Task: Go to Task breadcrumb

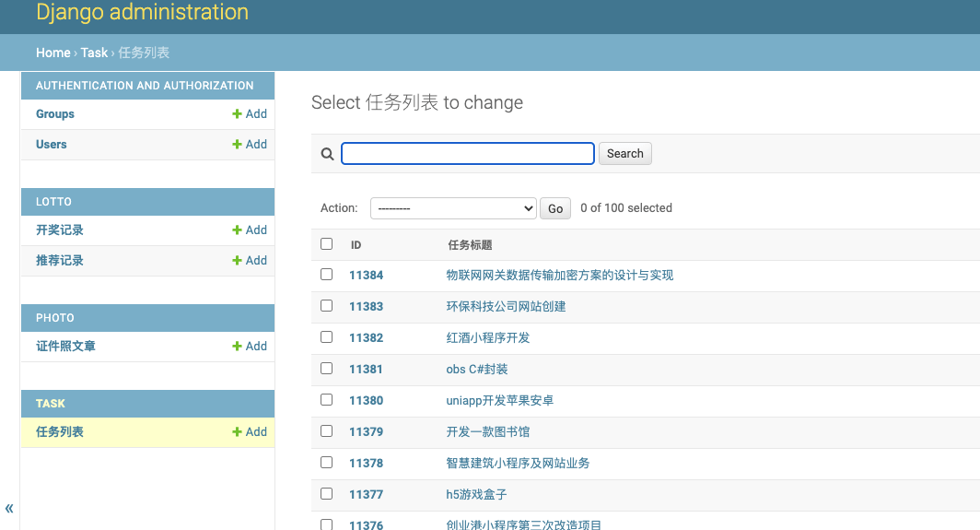Action: point(94,53)
